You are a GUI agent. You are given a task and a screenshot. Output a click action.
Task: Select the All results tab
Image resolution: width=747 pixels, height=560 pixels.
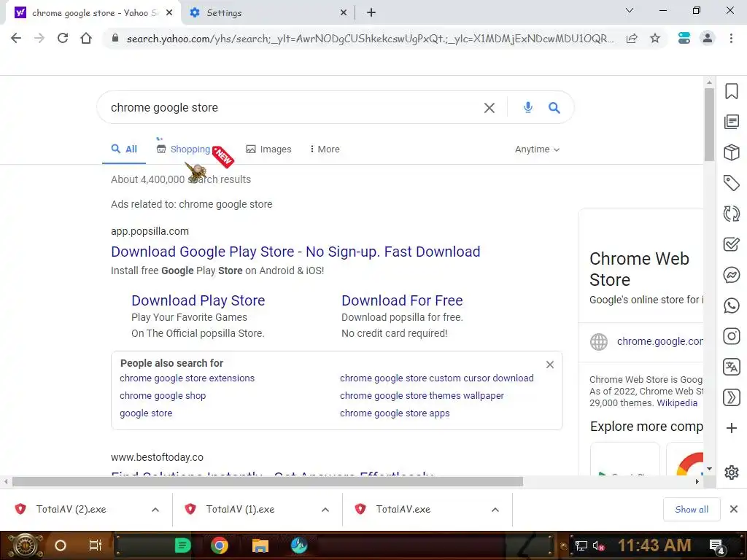(x=124, y=149)
